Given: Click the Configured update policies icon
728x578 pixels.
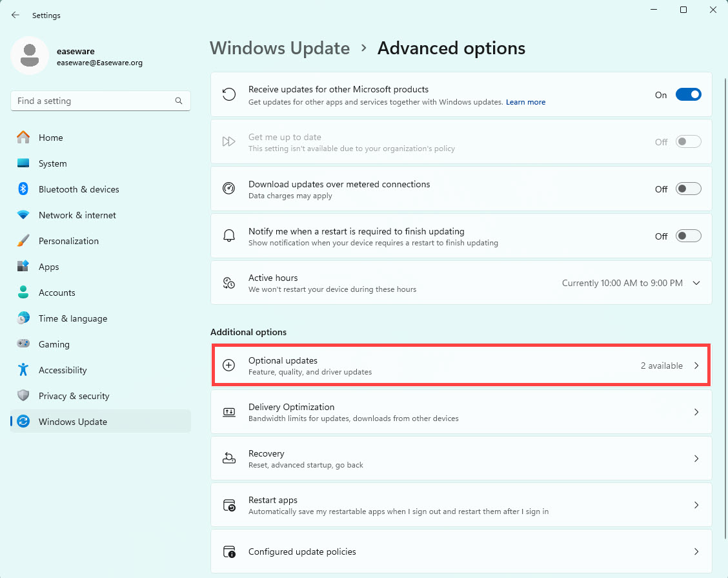Looking at the screenshot, I should pos(229,552).
